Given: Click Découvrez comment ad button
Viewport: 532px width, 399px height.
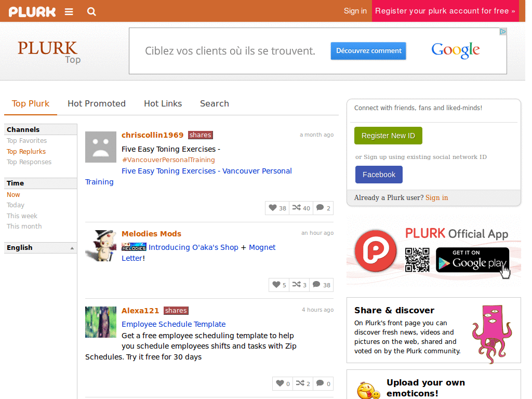Looking at the screenshot, I should (368, 51).
